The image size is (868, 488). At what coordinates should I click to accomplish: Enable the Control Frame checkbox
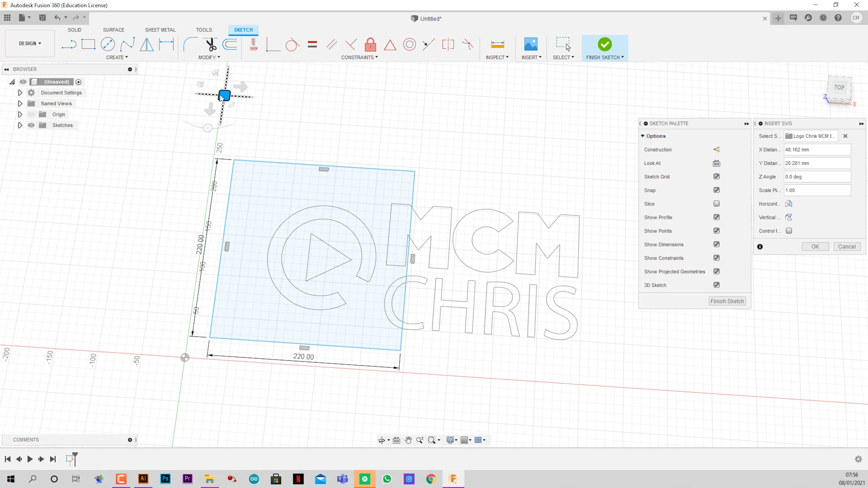789,231
